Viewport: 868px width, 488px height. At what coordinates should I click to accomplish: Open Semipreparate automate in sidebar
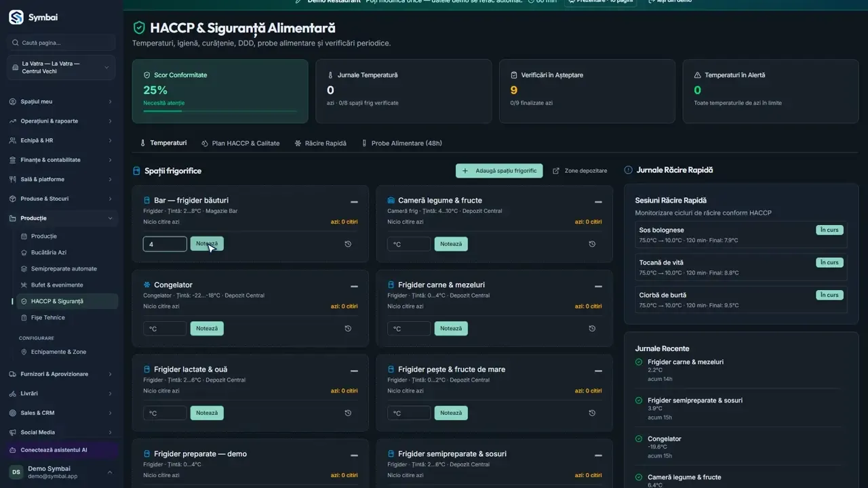click(x=64, y=269)
